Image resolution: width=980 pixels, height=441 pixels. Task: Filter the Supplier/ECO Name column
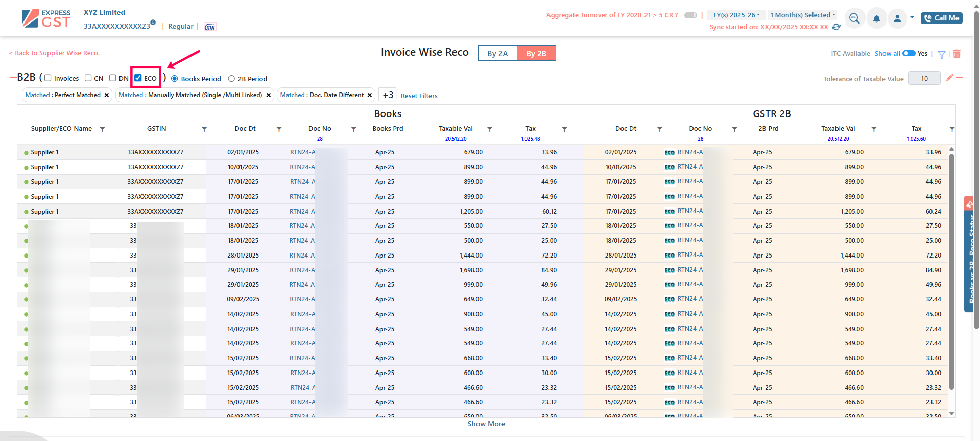[x=102, y=129]
